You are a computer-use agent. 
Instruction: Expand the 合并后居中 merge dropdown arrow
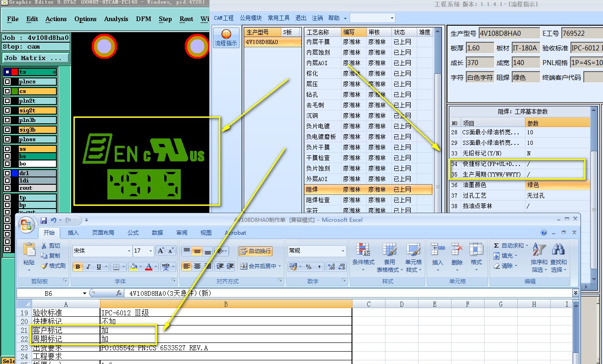tap(280, 266)
